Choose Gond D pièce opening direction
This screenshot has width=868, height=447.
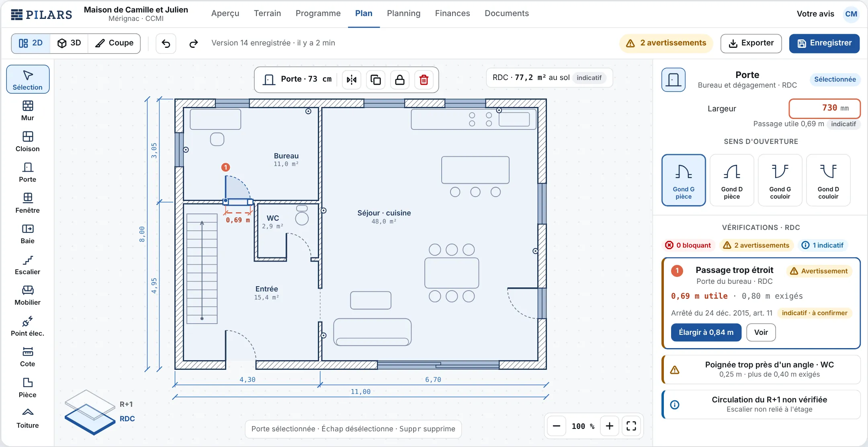(x=732, y=180)
